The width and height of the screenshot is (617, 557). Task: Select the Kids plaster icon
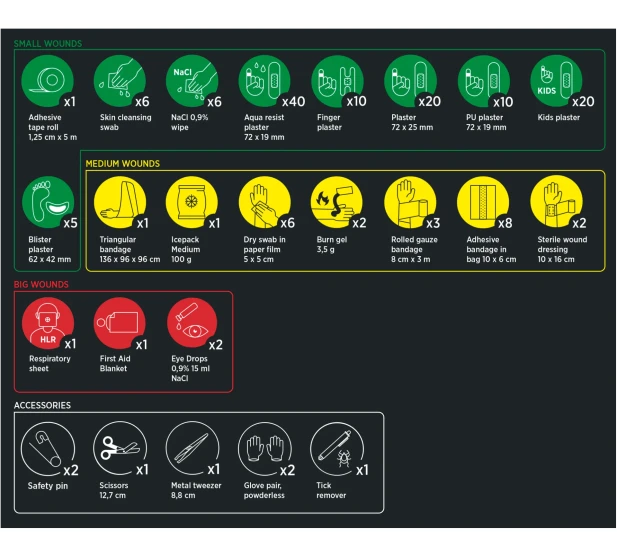point(555,81)
